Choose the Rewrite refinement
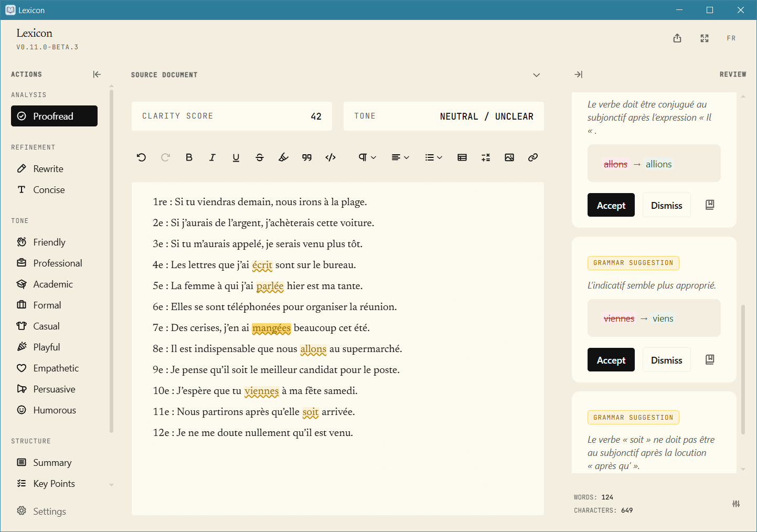This screenshot has height=532, width=757. (x=54, y=168)
